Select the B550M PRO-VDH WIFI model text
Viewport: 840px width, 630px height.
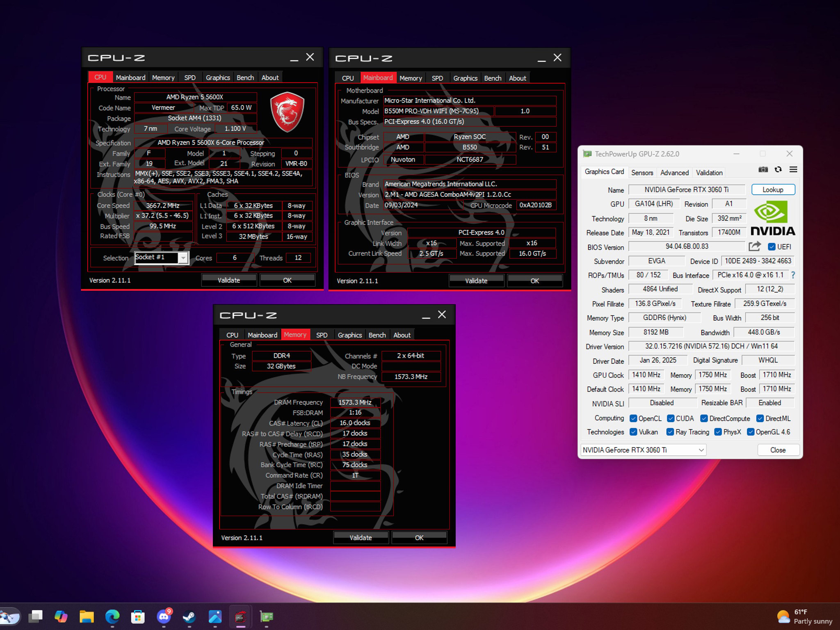coord(438,111)
